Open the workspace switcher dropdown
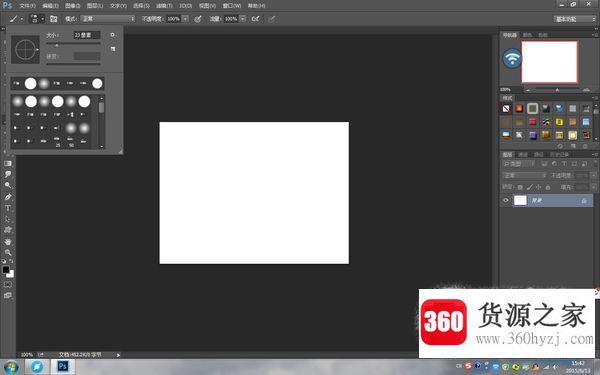600x375 pixels. 575,19
